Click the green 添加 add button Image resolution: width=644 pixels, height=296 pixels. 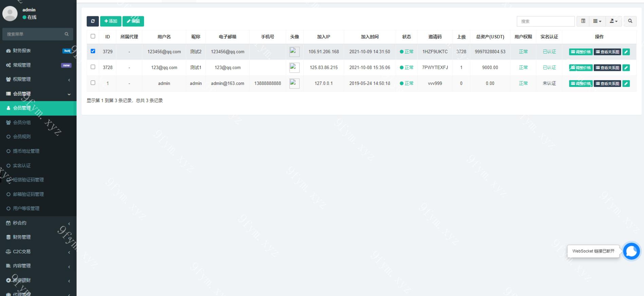[x=111, y=21]
